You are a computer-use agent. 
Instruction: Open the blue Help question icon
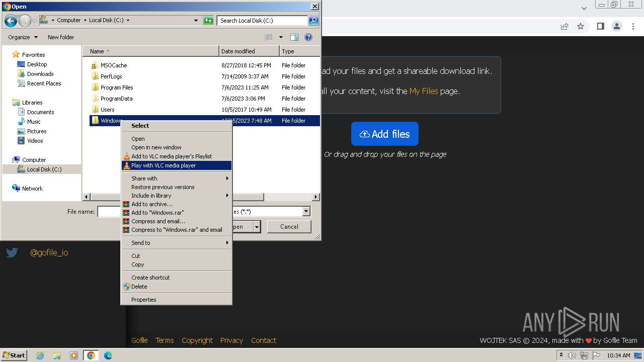click(x=308, y=37)
